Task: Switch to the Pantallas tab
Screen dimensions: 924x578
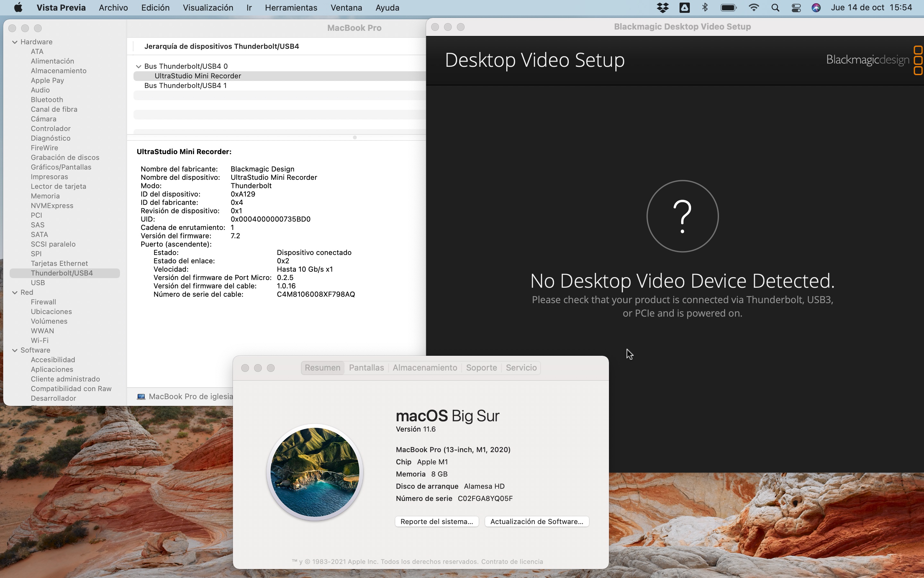Action: pos(366,368)
